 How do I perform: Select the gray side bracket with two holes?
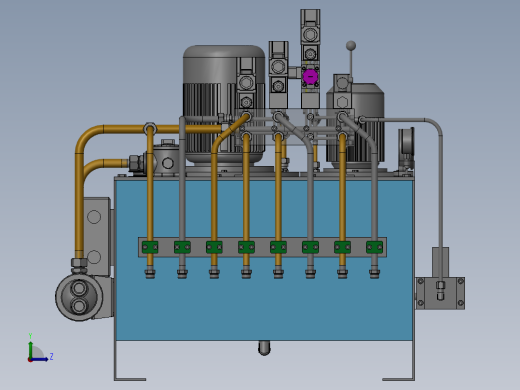pos(96,236)
